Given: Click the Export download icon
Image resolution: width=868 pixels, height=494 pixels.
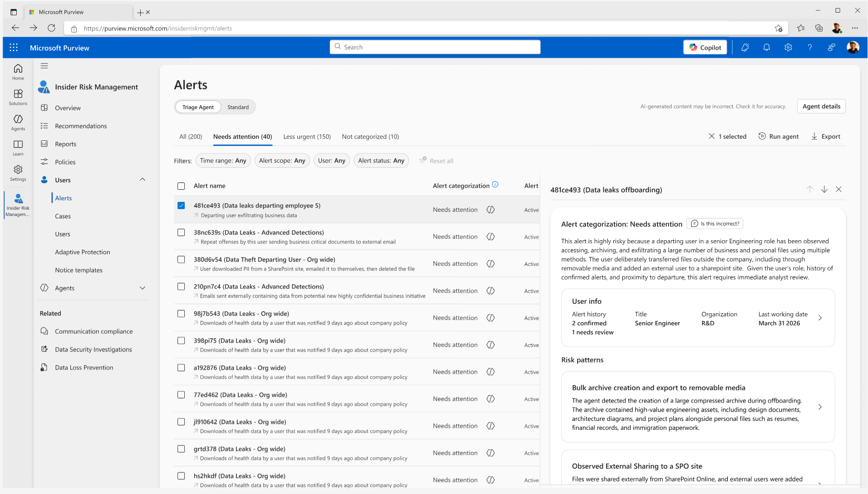Looking at the screenshot, I should click(814, 137).
